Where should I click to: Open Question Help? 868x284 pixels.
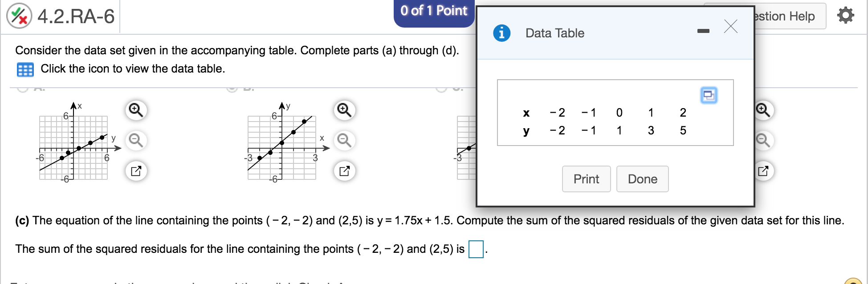click(786, 16)
